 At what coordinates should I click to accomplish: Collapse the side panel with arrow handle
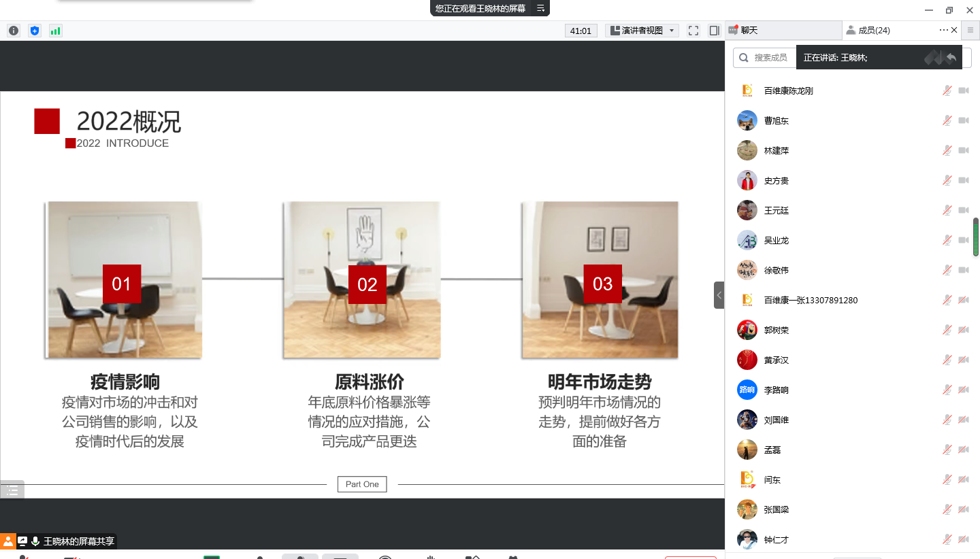[x=719, y=295]
